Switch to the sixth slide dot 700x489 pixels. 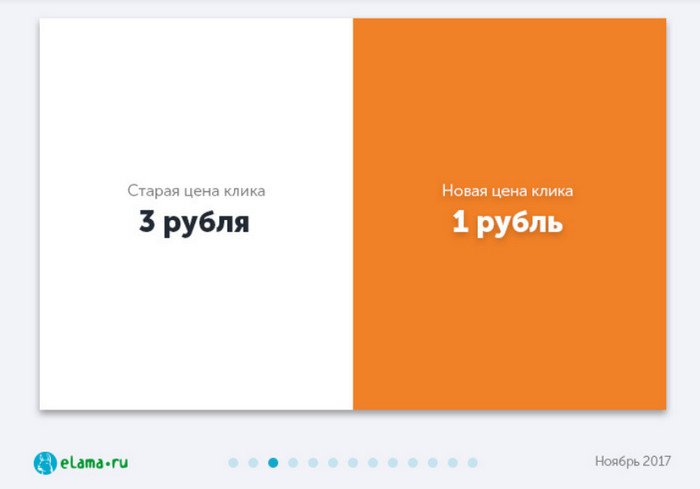click(333, 463)
